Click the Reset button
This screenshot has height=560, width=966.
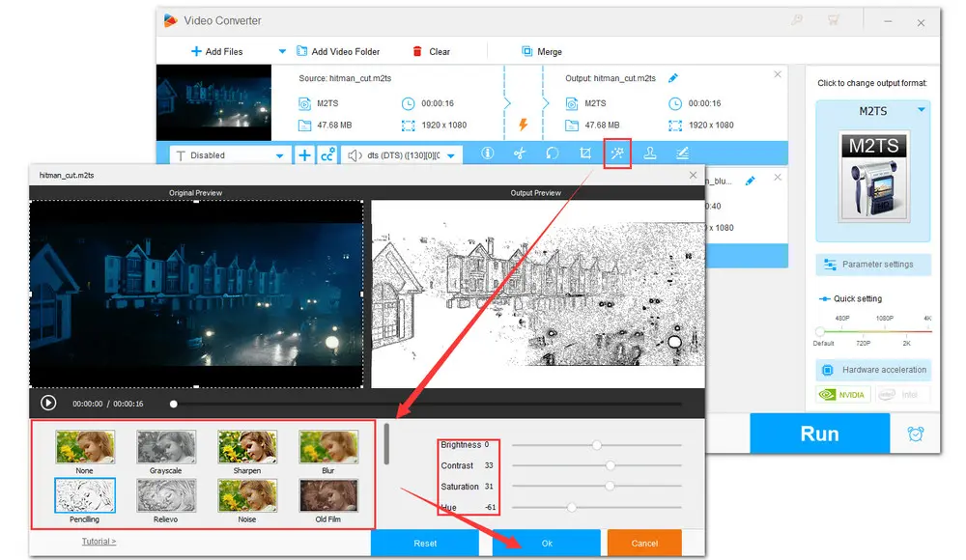425,544
